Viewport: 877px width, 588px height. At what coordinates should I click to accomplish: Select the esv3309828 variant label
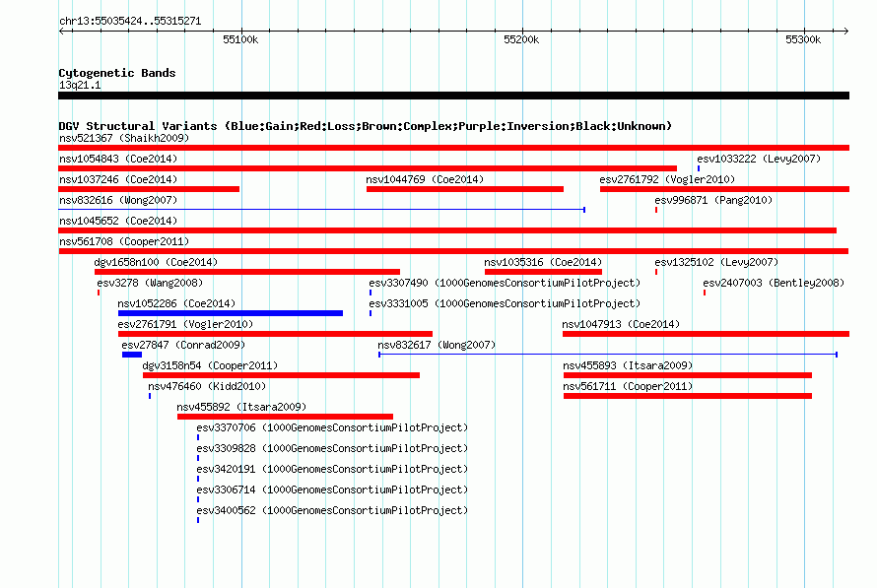[332, 448]
